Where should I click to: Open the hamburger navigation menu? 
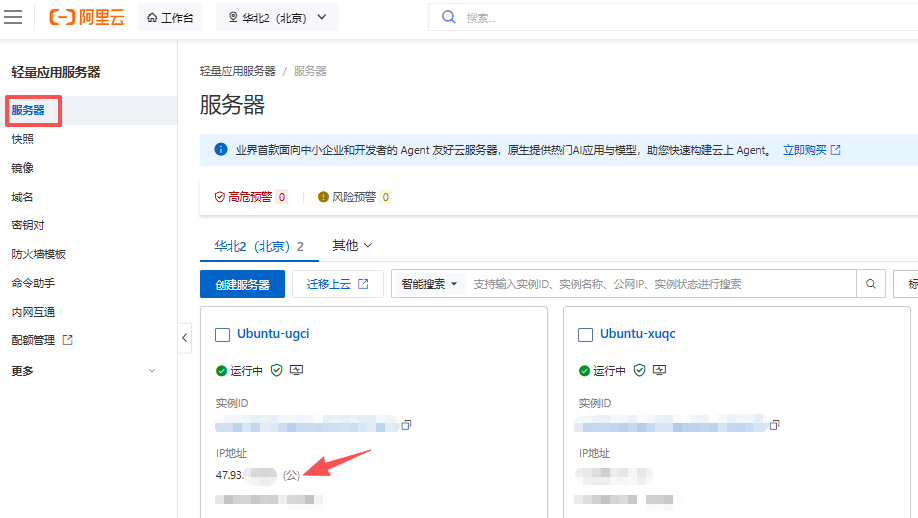coord(13,17)
